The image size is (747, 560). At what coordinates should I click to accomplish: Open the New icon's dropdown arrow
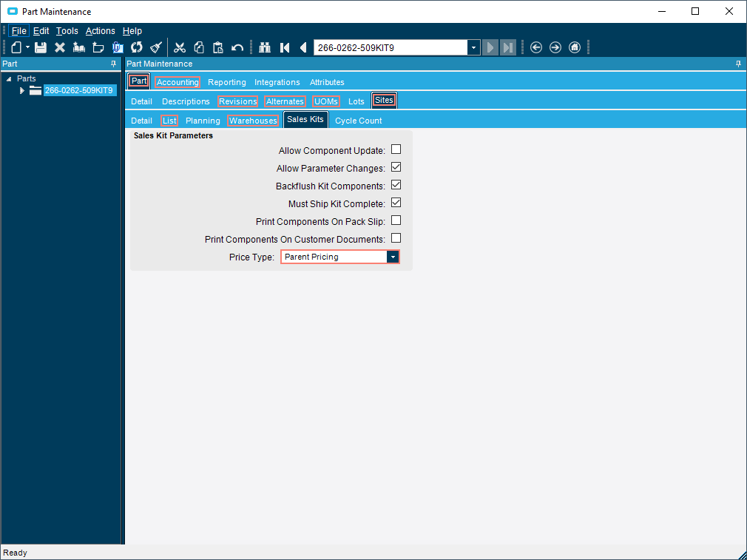click(27, 47)
